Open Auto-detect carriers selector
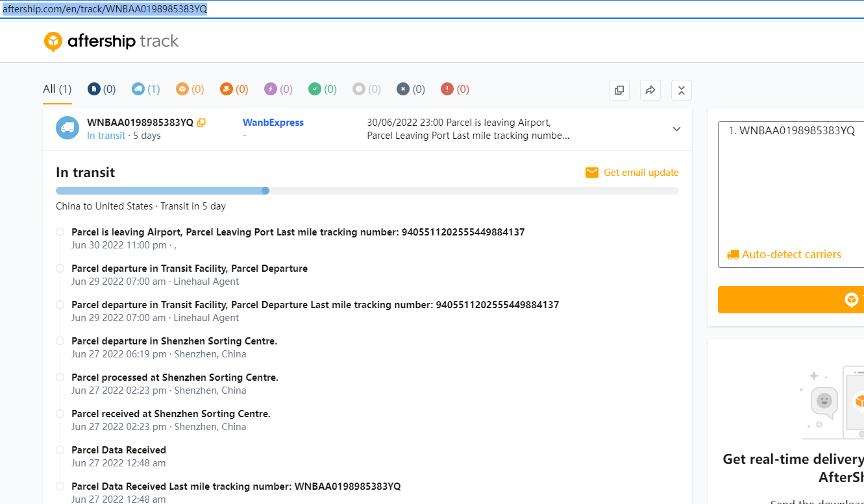 coord(784,254)
